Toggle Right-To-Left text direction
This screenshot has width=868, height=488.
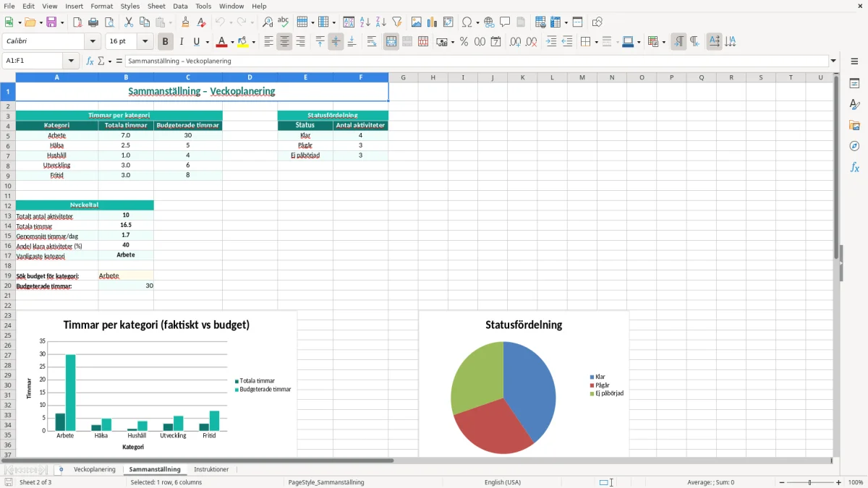point(694,42)
